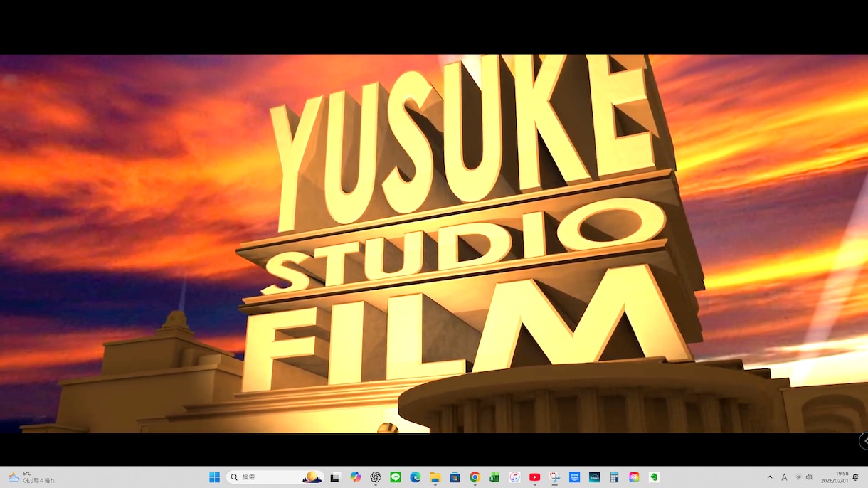The width and height of the screenshot is (868, 488).
Task: Open File Explorer from the taskbar
Action: point(435,477)
